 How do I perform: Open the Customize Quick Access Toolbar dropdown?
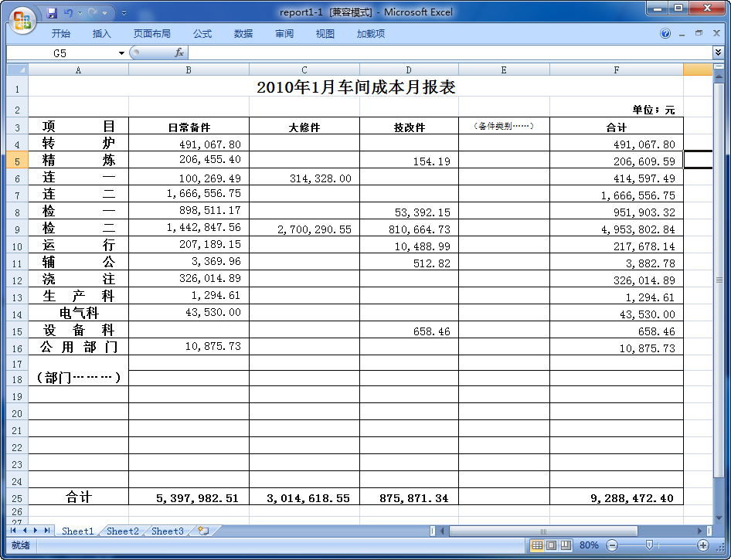pos(124,12)
